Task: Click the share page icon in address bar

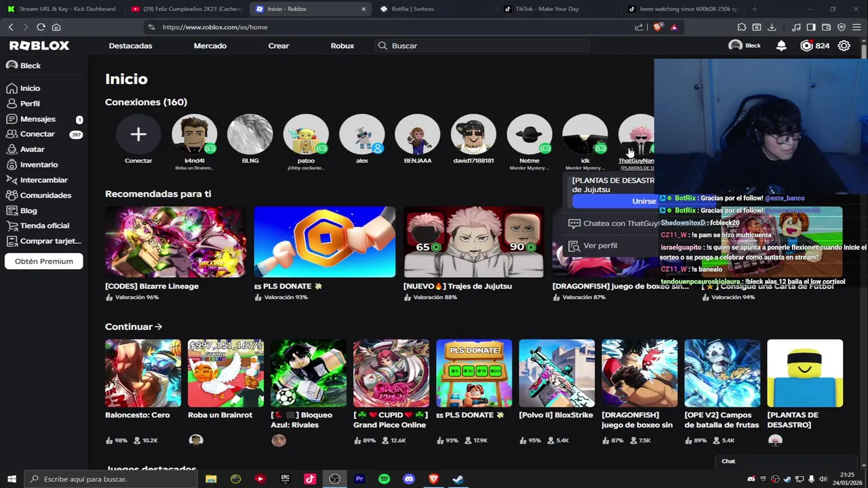Action: 639,27
